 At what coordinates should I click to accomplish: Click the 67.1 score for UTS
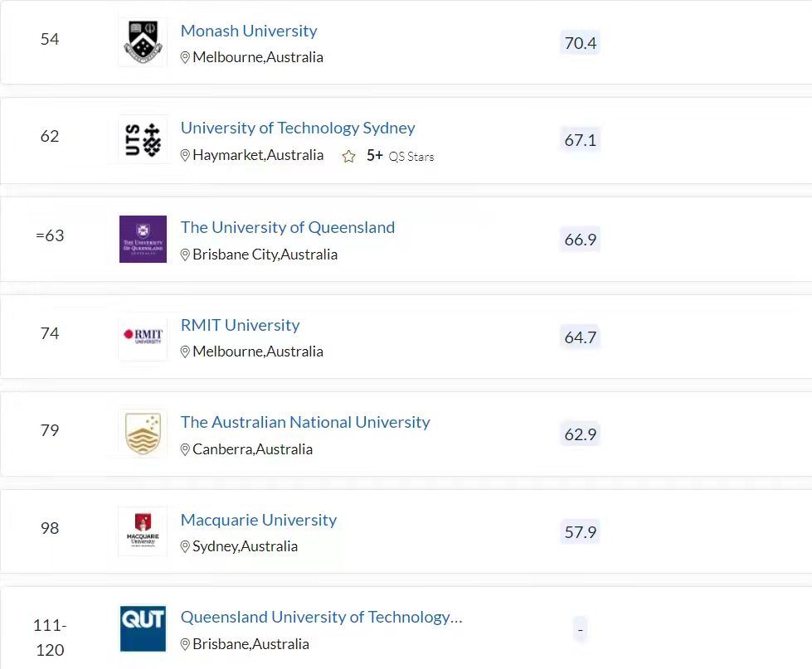pos(580,140)
